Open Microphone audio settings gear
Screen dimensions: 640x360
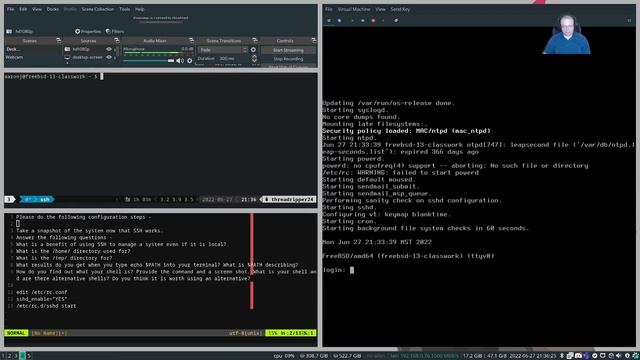click(189, 61)
